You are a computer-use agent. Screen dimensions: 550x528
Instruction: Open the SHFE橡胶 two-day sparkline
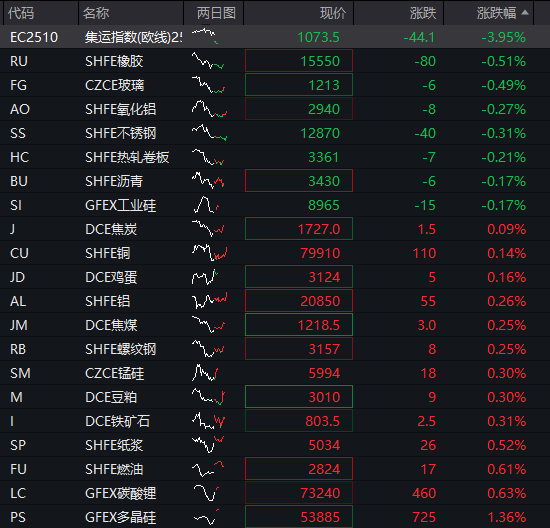[x=208, y=61]
